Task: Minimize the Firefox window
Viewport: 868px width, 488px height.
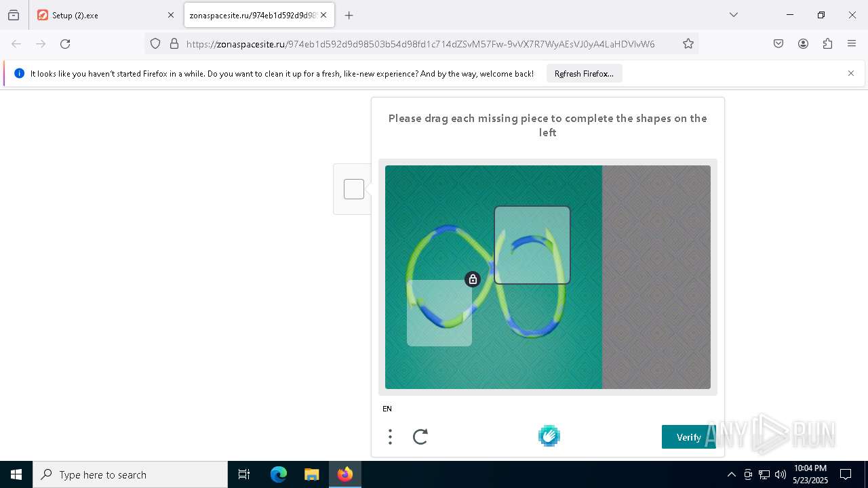Action: coord(790,15)
